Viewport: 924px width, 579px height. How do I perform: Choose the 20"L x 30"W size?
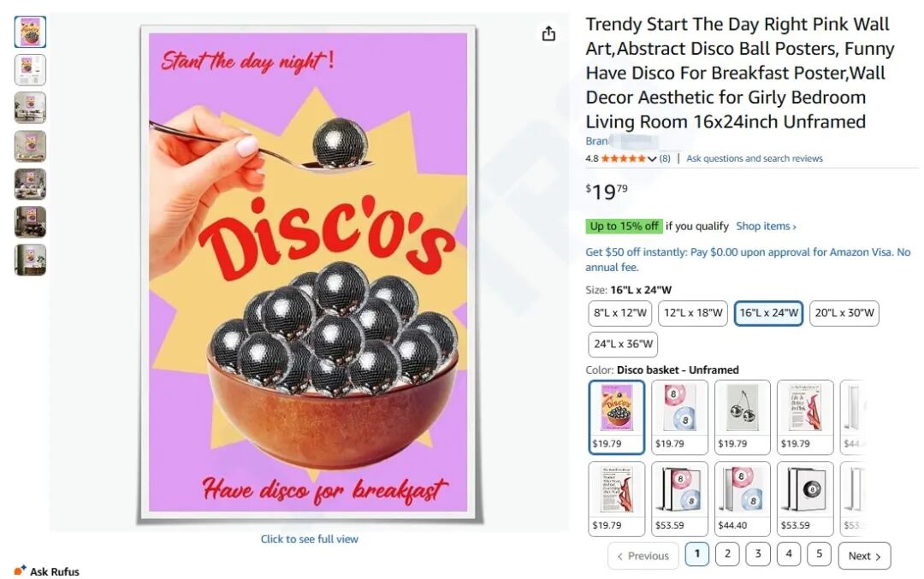point(844,313)
